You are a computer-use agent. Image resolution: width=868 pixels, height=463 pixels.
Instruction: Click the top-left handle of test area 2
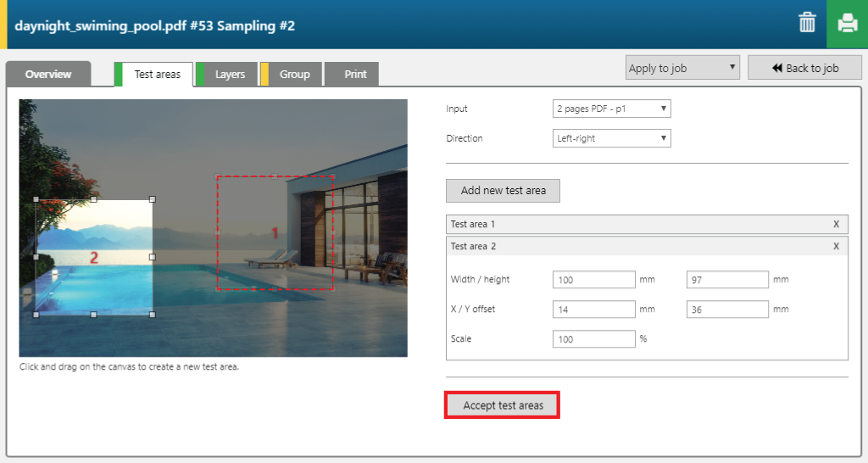(x=36, y=199)
